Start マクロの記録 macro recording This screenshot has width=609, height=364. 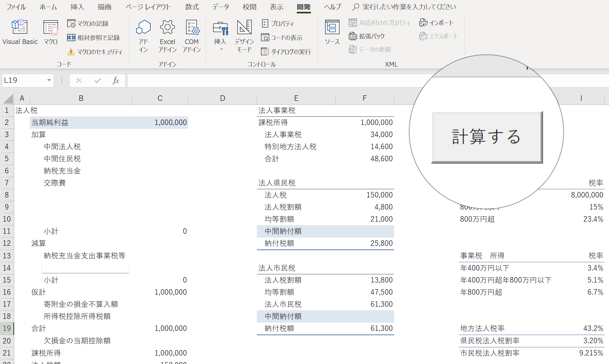(x=88, y=24)
